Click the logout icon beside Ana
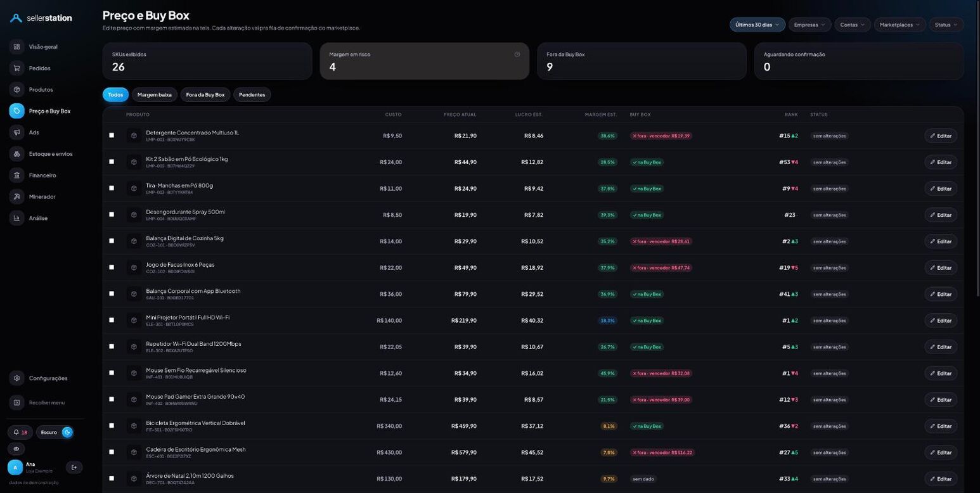 tap(74, 468)
